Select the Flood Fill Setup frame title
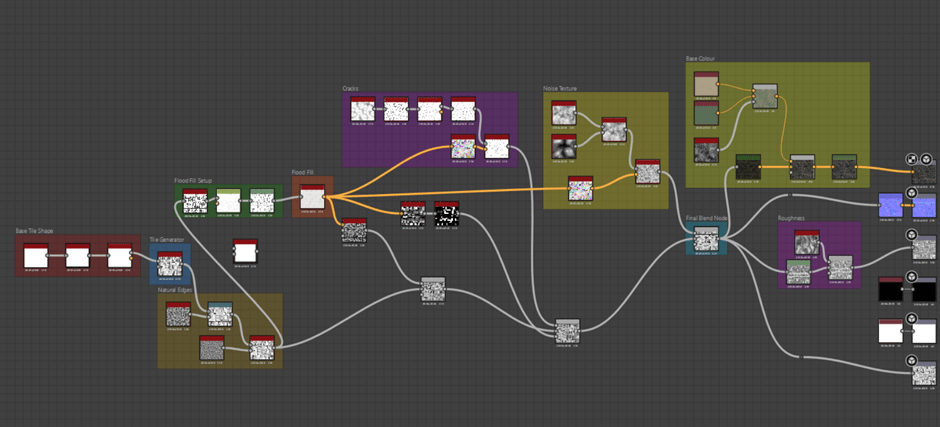The height and width of the screenshot is (427, 940). pyautogui.click(x=193, y=181)
